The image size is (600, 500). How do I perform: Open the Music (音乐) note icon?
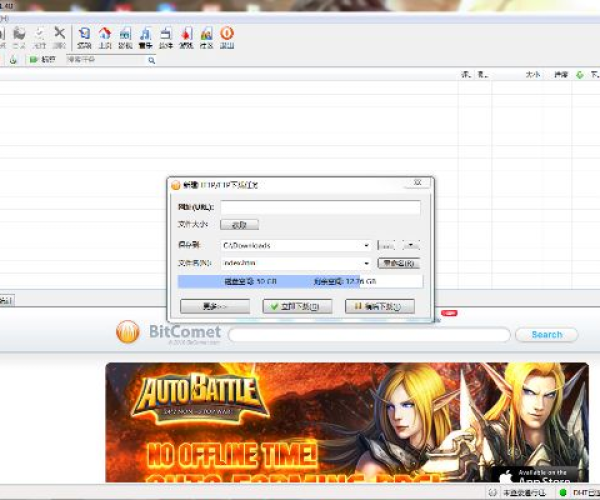point(146,36)
